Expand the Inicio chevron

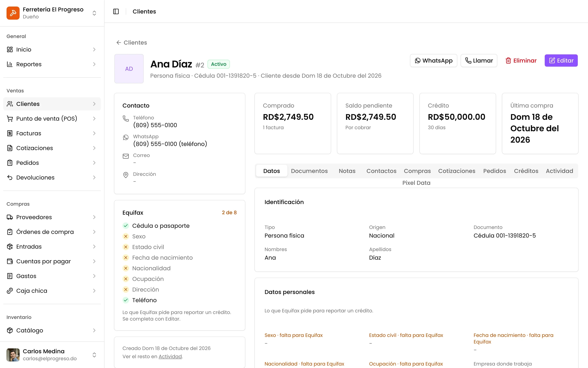coord(94,50)
